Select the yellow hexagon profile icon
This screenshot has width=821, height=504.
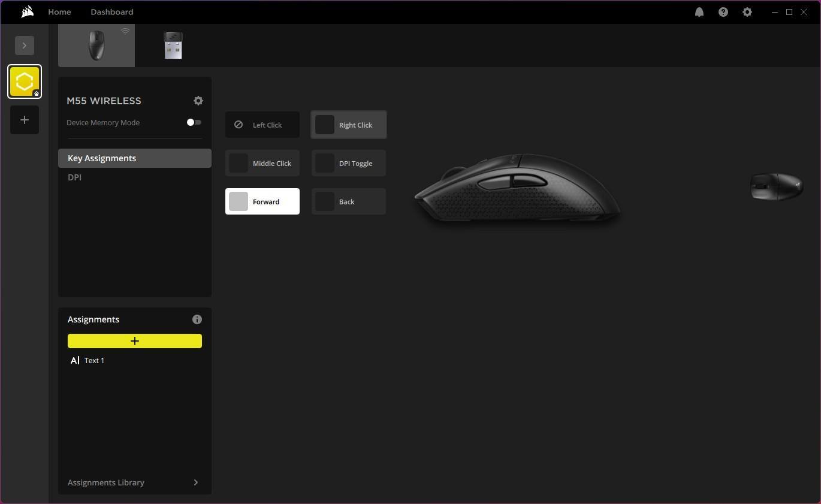click(25, 82)
